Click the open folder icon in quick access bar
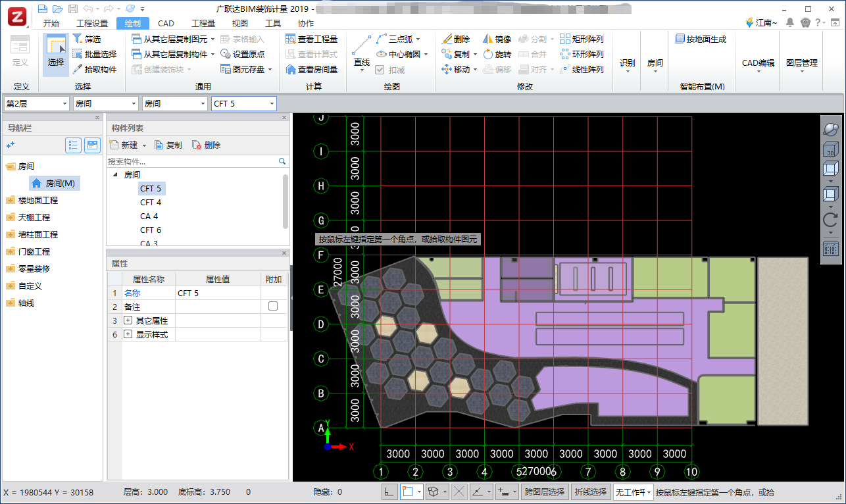 coord(57,9)
